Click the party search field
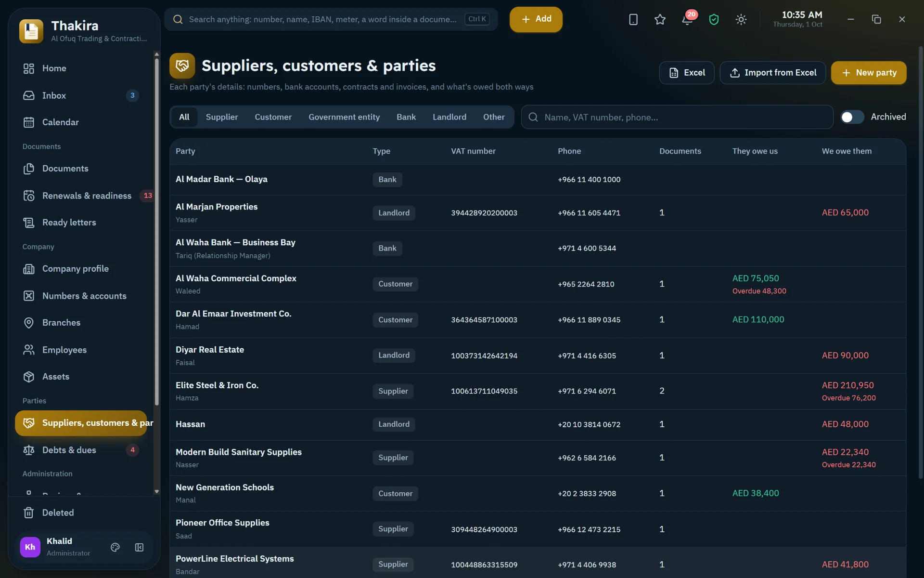Viewport: 924px width, 578px height. [x=677, y=117]
